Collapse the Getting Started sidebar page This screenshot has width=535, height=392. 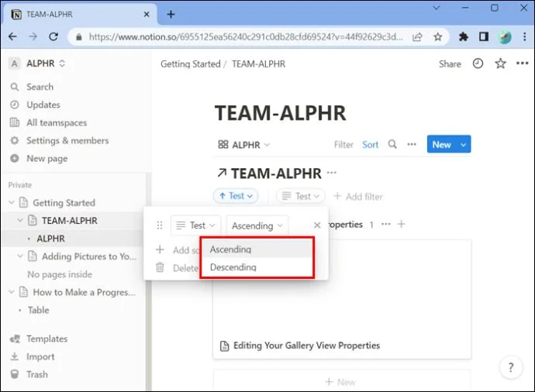12,202
